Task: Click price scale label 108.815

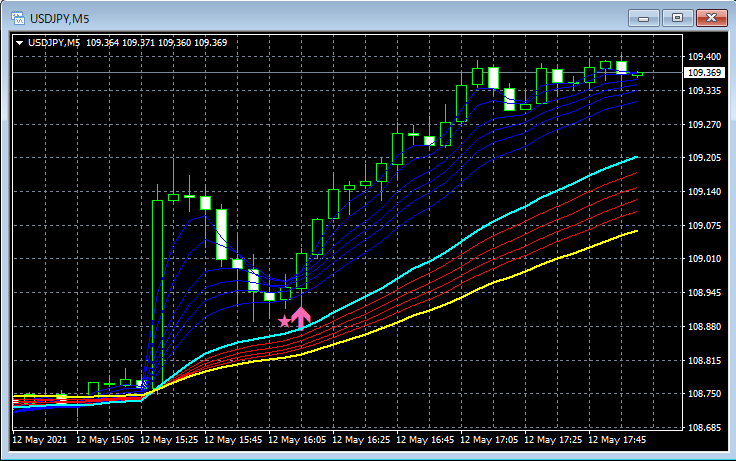Action: point(704,360)
